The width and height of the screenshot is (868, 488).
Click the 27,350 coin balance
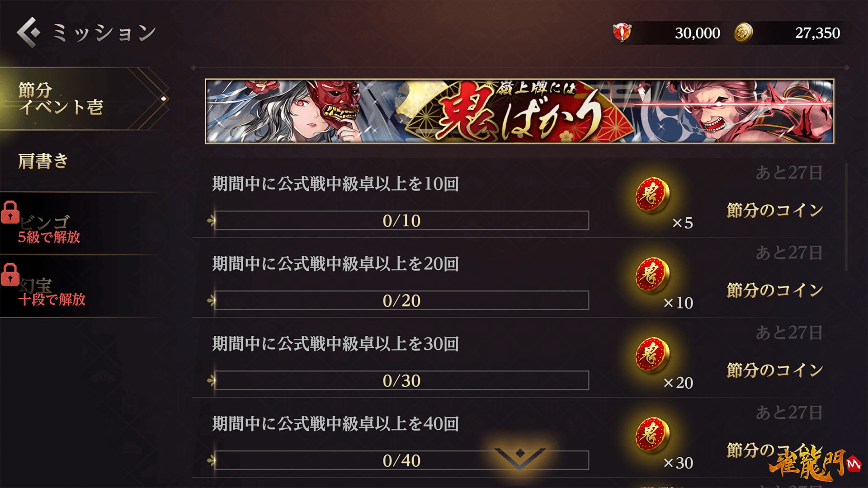[x=817, y=33]
